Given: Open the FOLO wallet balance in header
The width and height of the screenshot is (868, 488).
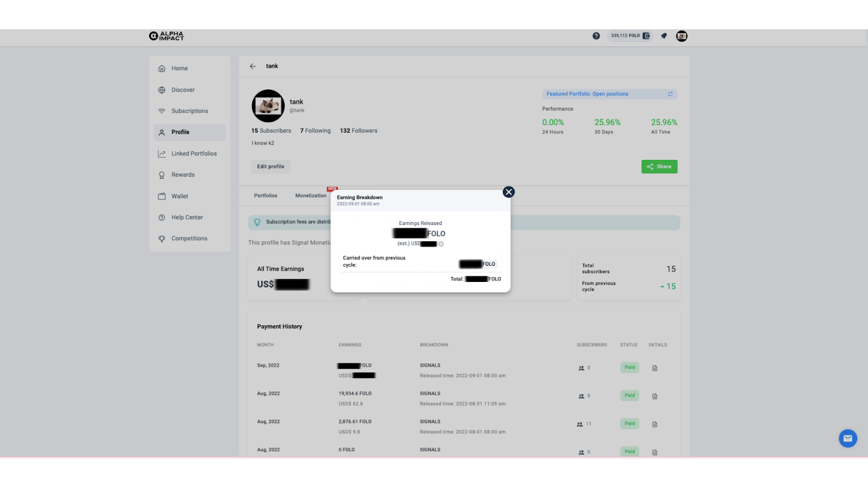Looking at the screenshot, I should pyautogui.click(x=630, y=36).
